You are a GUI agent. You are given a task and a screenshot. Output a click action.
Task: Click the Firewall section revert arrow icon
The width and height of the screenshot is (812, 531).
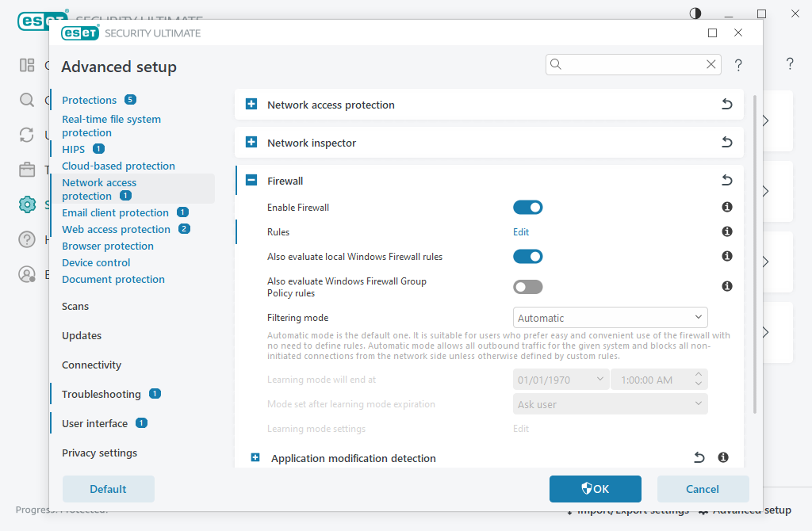click(726, 180)
